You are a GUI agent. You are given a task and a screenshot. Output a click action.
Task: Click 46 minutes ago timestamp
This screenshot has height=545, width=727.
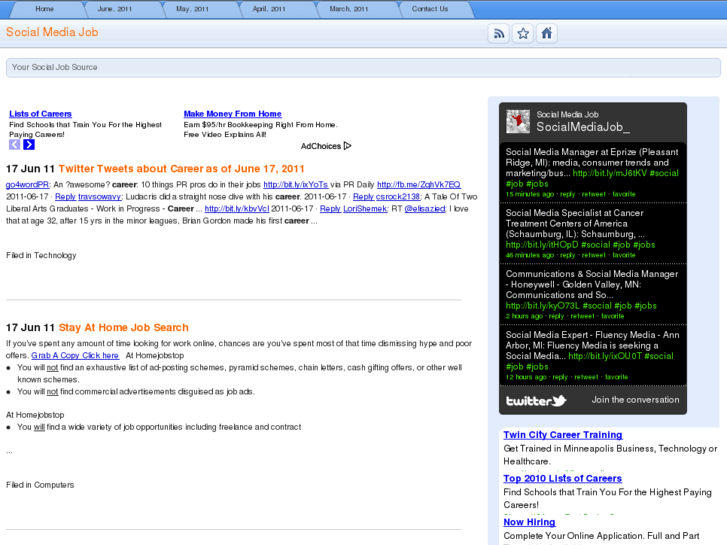tap(529, 255)
